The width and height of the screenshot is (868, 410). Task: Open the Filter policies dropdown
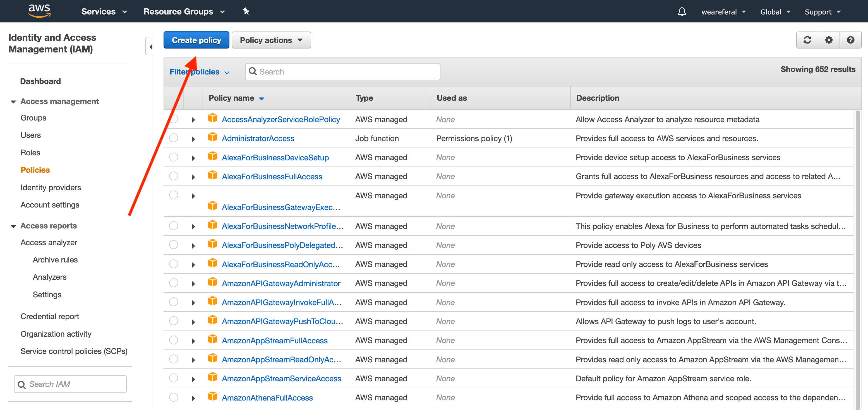200,72
